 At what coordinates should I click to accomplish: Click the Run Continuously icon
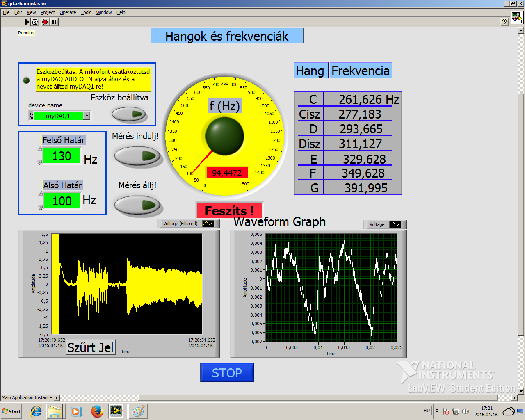(x=35, y=22)
